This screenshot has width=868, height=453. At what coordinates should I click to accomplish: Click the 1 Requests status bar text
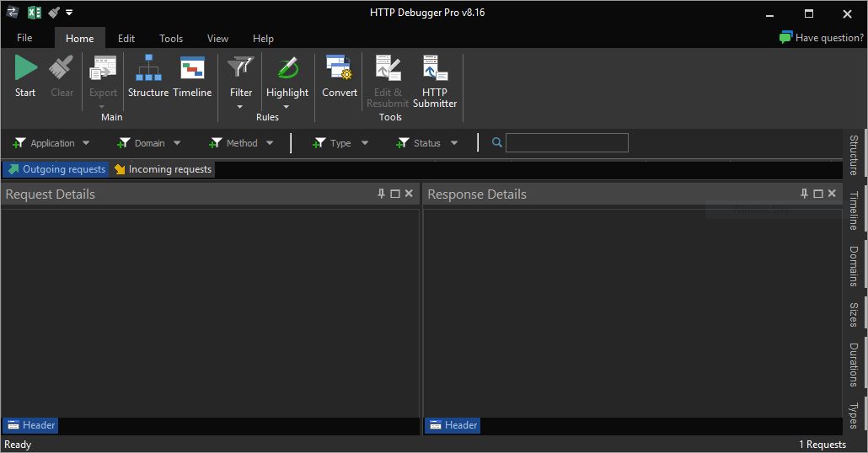[x=822, y=444]
